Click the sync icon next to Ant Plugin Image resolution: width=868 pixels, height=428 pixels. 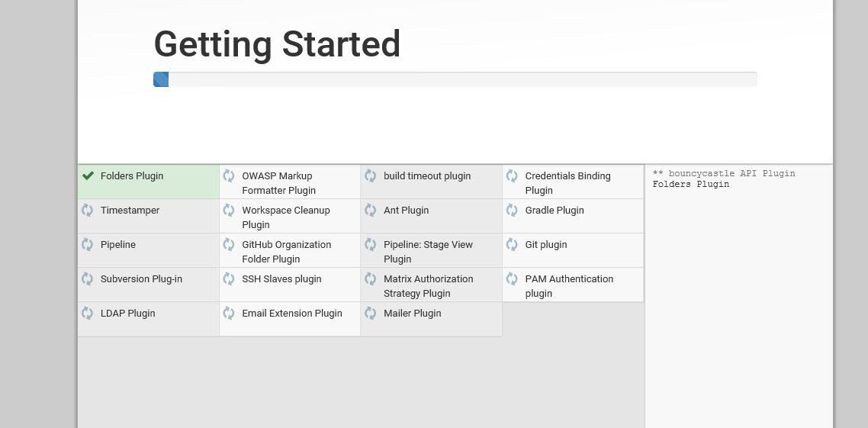point(371,210)
